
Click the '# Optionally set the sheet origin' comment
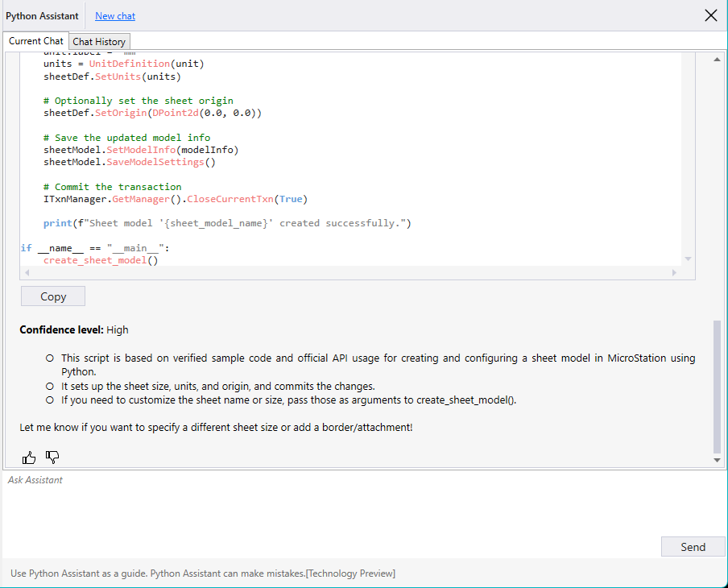tap(139, 101)
